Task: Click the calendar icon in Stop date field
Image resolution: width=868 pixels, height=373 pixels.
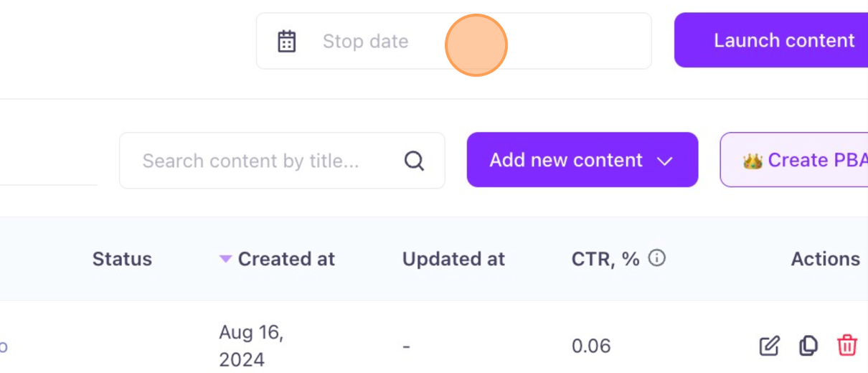Action: click(x=287, y=42)
